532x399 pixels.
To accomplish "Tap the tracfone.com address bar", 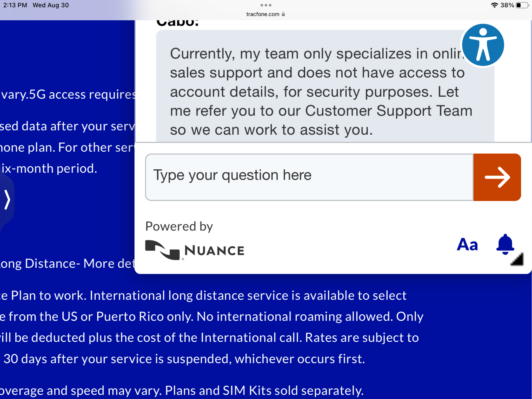I will [266, 14].
